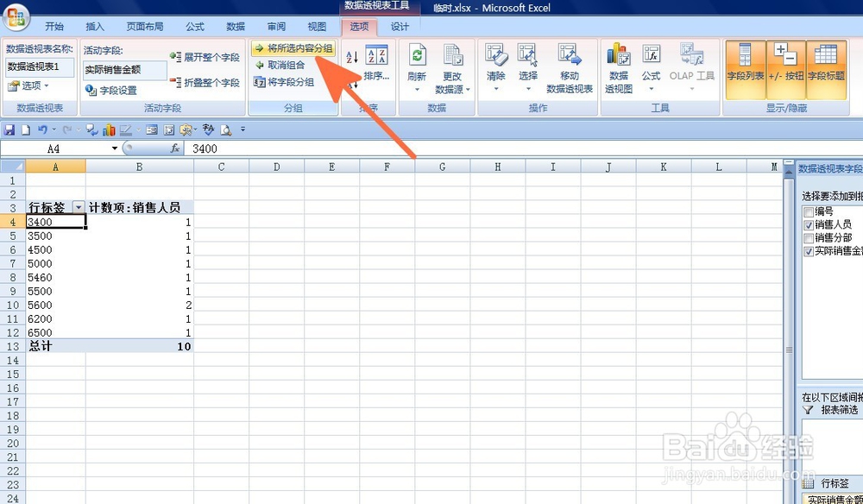This screenshot has height=504, width=863.
Task: Open the Sort (排序) dialog
Action: click(x=376, y=61)
